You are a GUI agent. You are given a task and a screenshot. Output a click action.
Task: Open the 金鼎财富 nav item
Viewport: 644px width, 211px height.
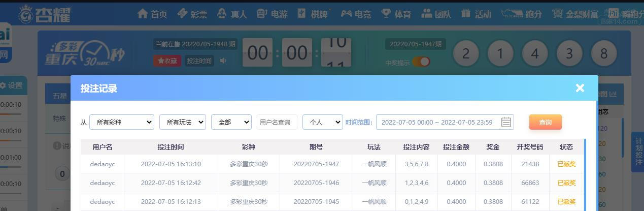[575, 14]
